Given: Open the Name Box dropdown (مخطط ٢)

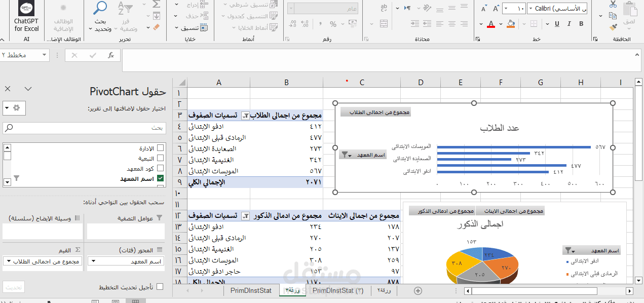Looking at the screenshot, I should (43, 55).
